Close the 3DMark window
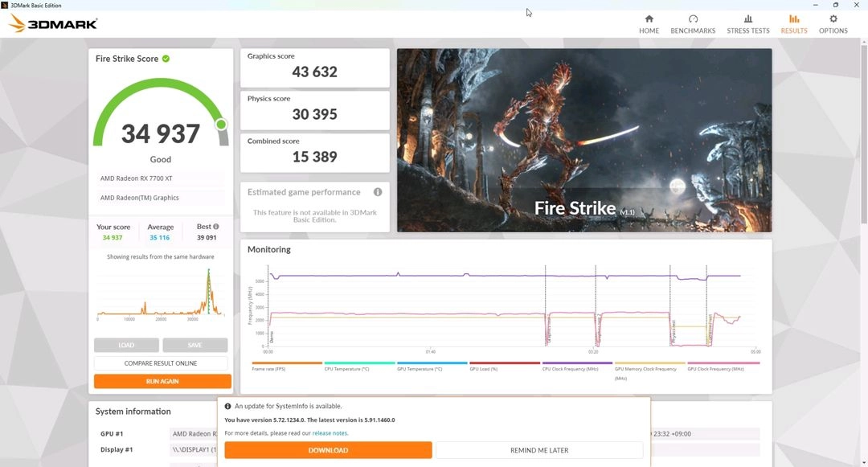 pyautogui.click(x=857, y=5)
